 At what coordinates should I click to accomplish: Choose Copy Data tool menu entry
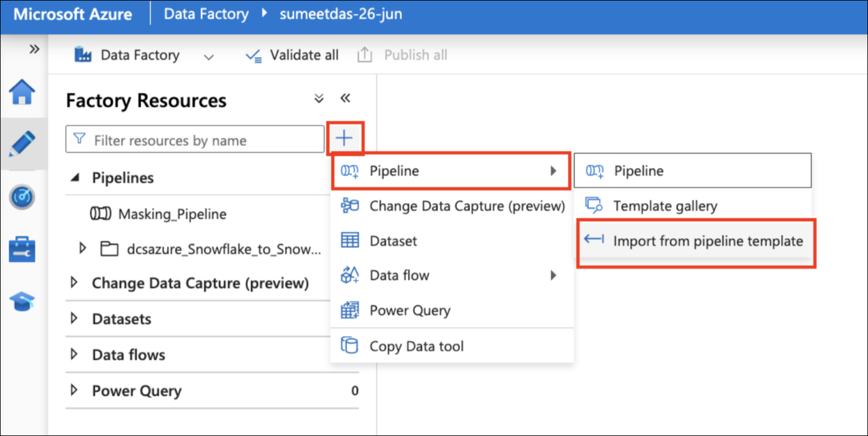point(451,346)
